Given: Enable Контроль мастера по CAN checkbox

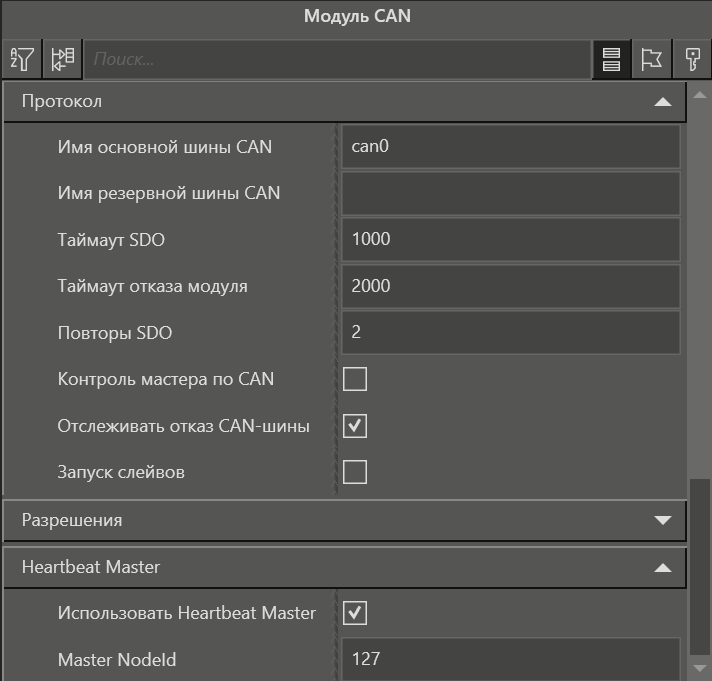Looking at the screenshot, I should (355, 379).
